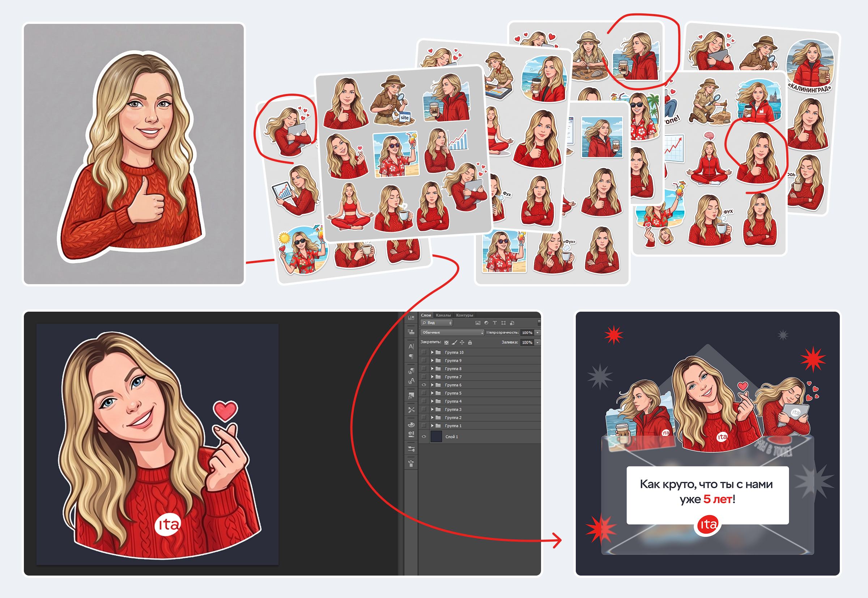
Task: Select the Группа 5 layer row
Action: point(480,393)
